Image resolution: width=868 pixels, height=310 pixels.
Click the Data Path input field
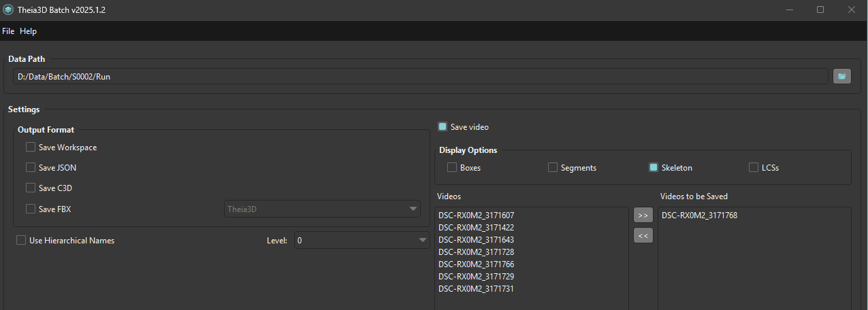click(x=421, y=76)
